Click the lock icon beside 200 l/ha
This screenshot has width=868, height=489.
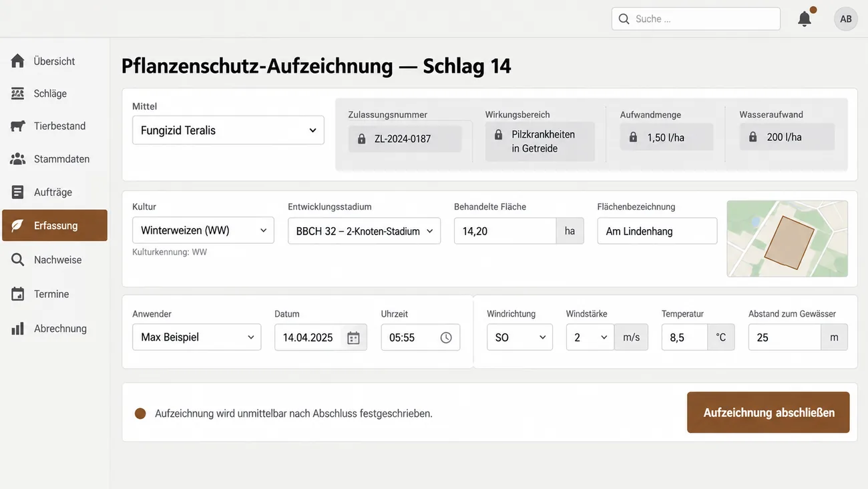pyautogui.click(x=753, y=137)
